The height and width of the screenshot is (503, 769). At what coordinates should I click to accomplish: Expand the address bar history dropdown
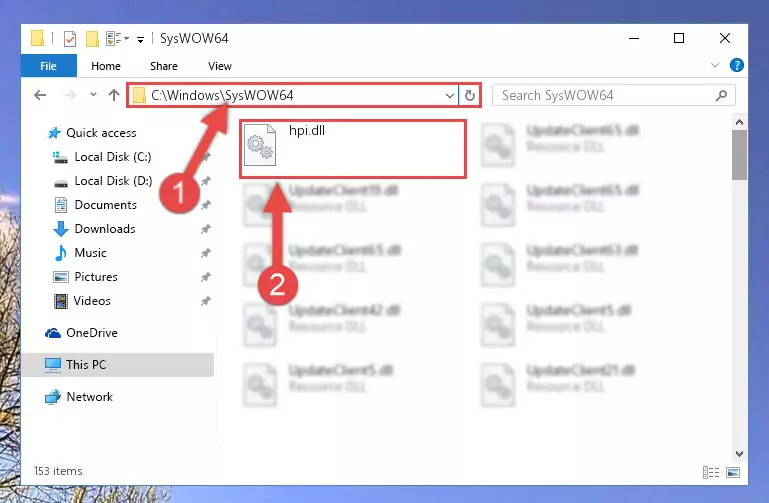click(x=450, y=96)
